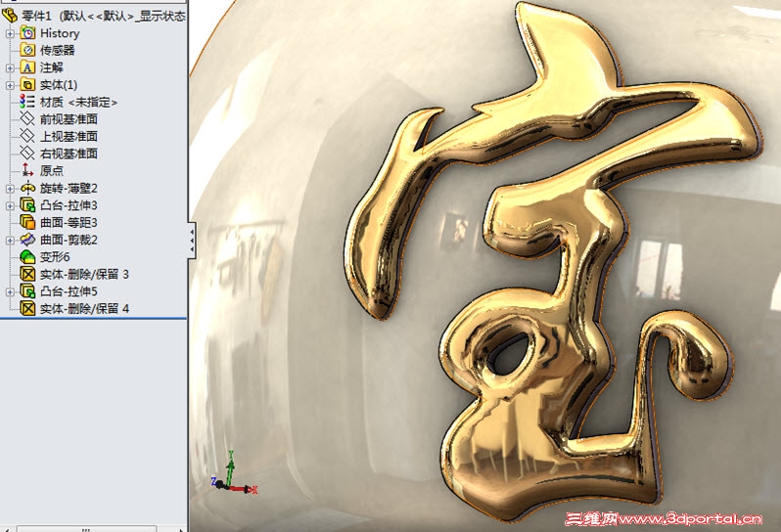Screen dimensions: 781x532
Task: Click the 实体-删除/保留 3 feature icon
Action: (27, 274)
